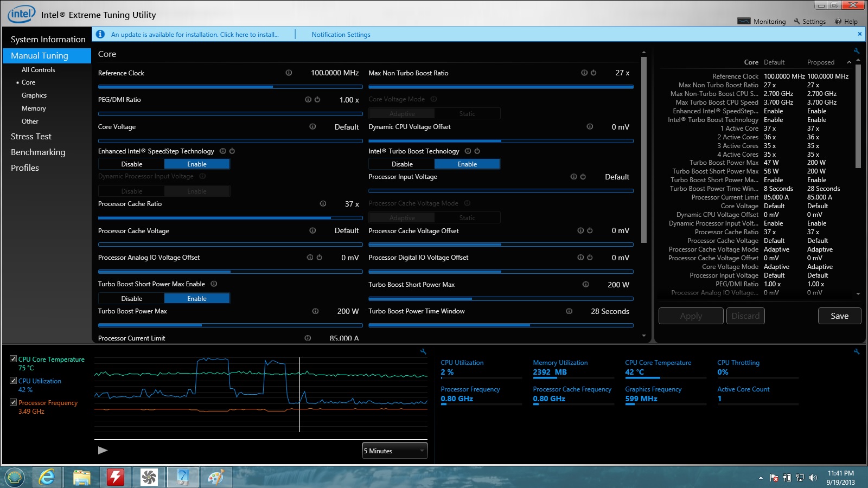Enable Intel Turbo Boost Technology

tap(467, 164)
